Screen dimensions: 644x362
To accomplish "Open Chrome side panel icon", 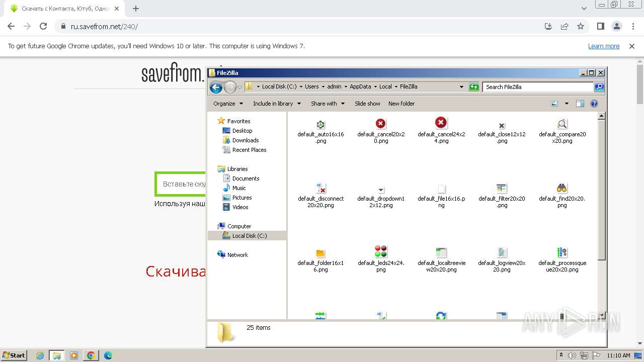I will (x=601, y=26).
